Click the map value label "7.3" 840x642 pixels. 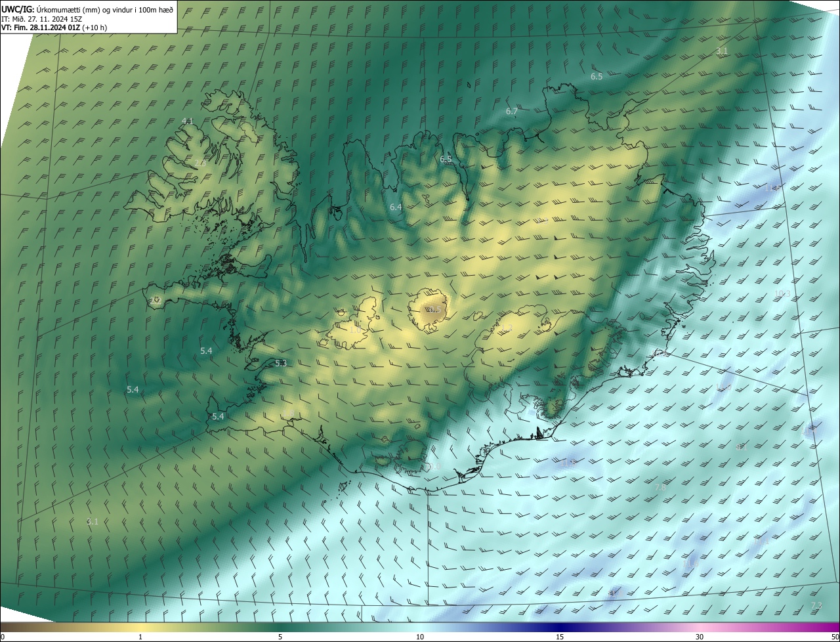[816, 605]
